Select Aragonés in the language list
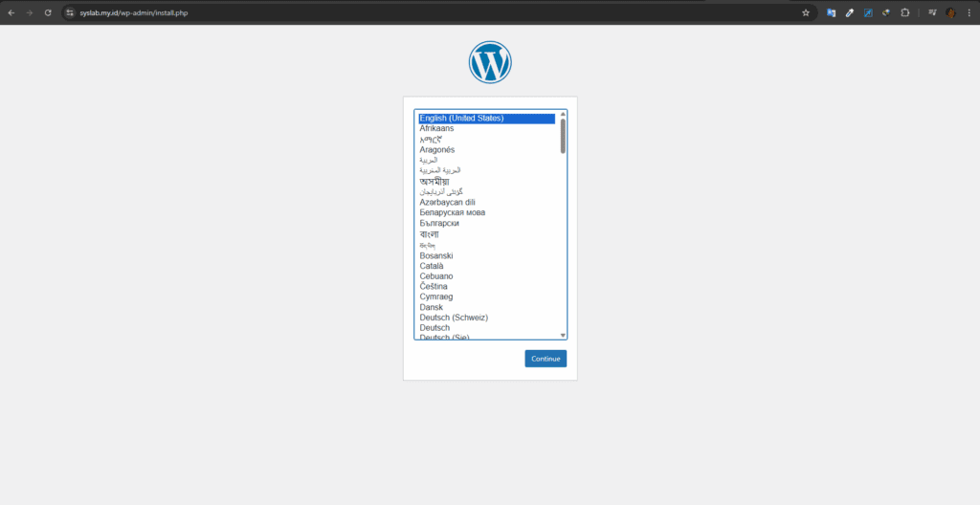 [487, 150]
